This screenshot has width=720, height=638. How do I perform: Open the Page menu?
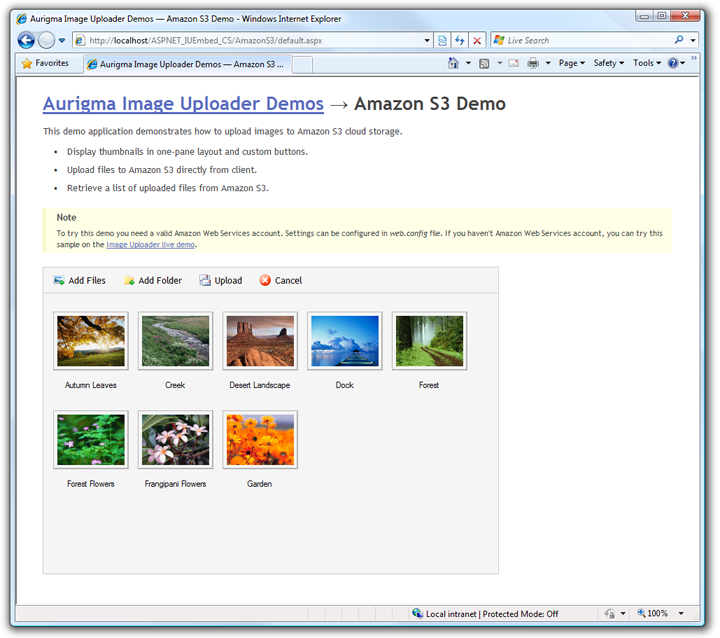click(x=572, y=63)
